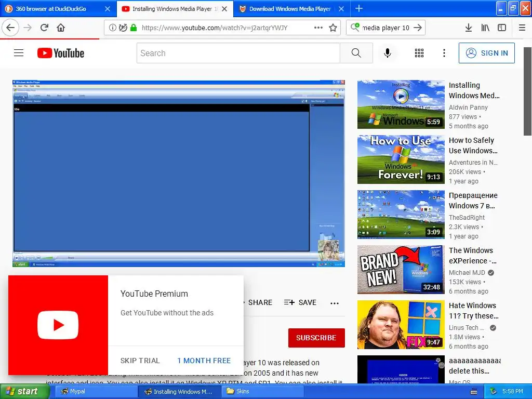Open the 3:09 Windows 7 desktop thumbnail
The image size is (532, 399).
[x=401, y=215]
